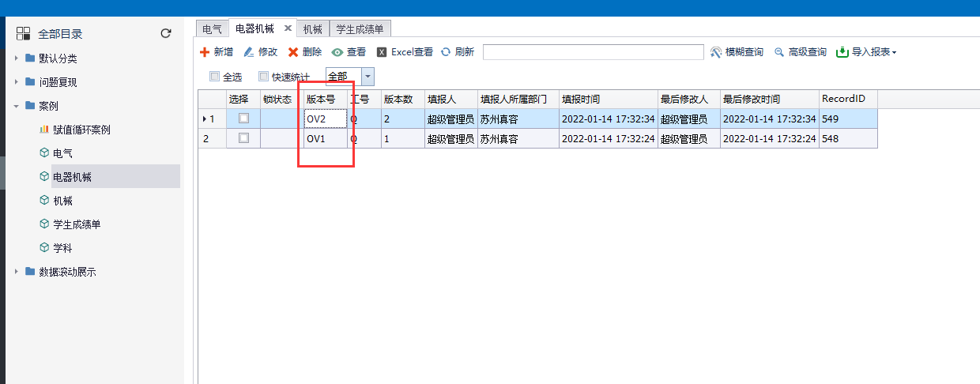Click the 刷新 refresh icon in toolbar
This screenshot has width=980, height=384.
coord(446,52)
